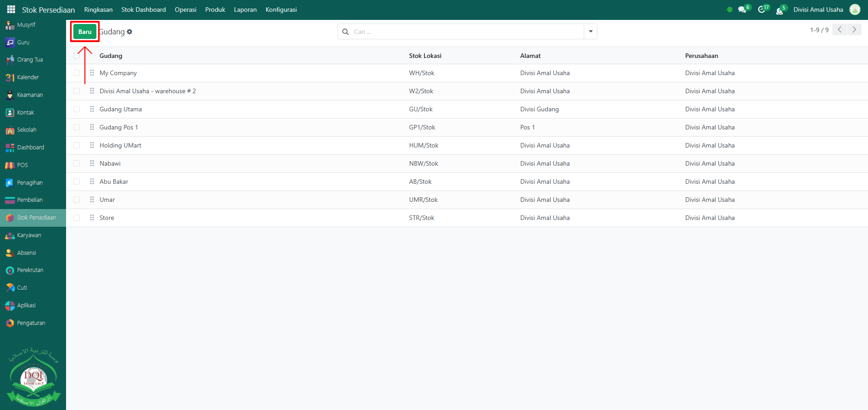Expand the Divisi Amal Usaha company switcher
Viewport: 868px width, 410px height.
coord(818,10)
